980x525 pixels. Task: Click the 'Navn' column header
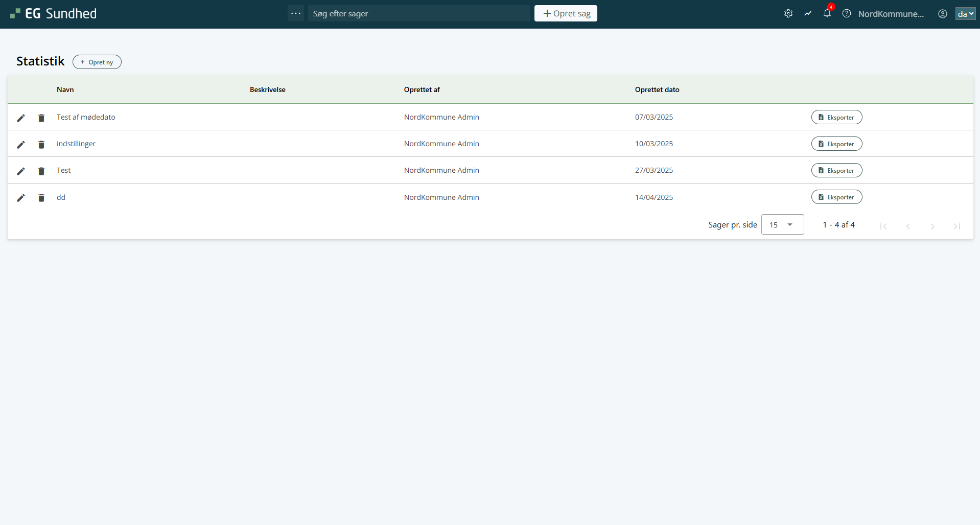65,90
